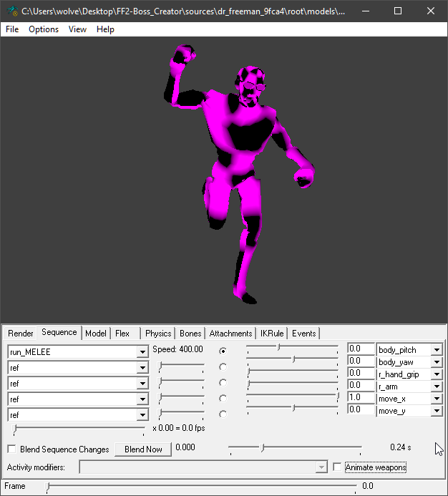Open the File menu
The height and width of the screenshot is (496, 448).
(x=12, y=29)
